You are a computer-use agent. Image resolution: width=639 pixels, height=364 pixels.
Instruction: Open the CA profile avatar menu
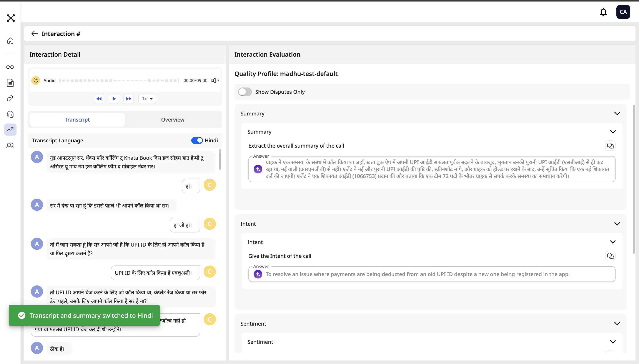623,12
